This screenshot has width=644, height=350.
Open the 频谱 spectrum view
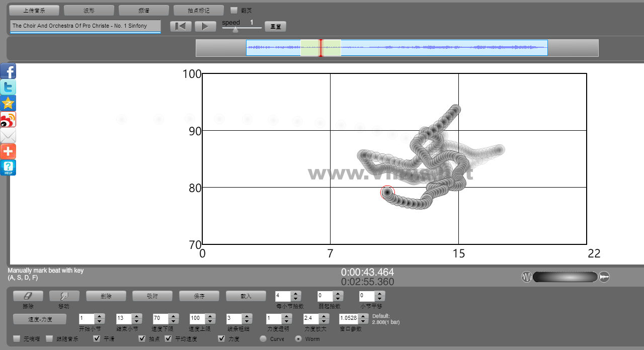[144, 10]
